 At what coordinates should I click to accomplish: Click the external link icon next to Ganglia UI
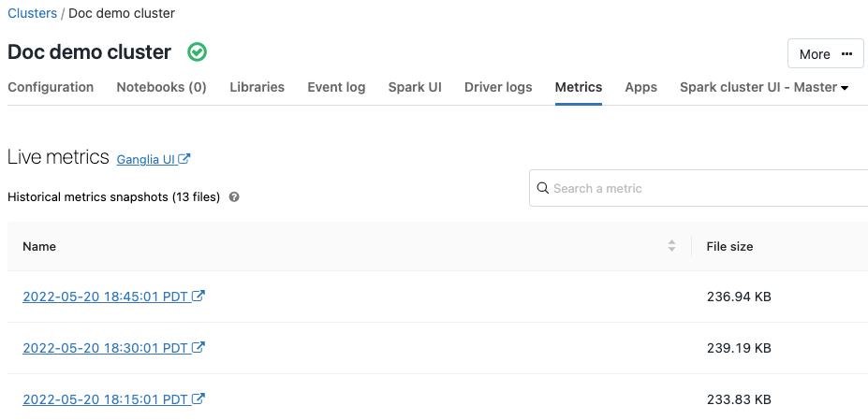tap(184, 159)
